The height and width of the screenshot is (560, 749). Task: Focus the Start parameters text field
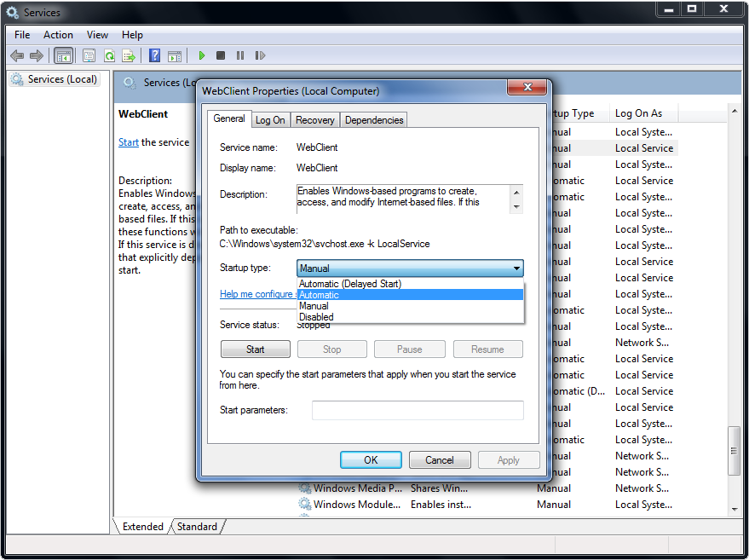coord(418,411)
